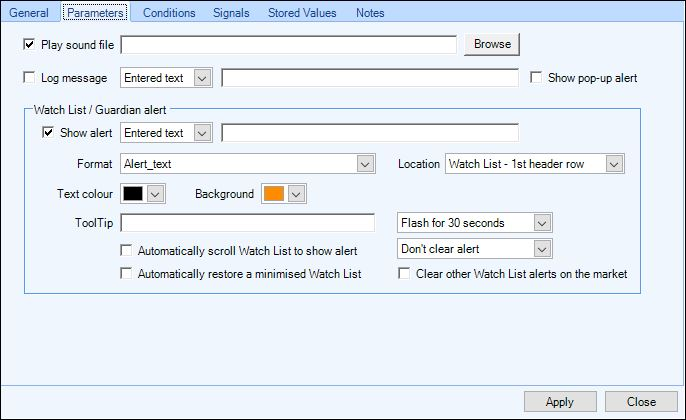Click the Browse button

tap(492, 44)
